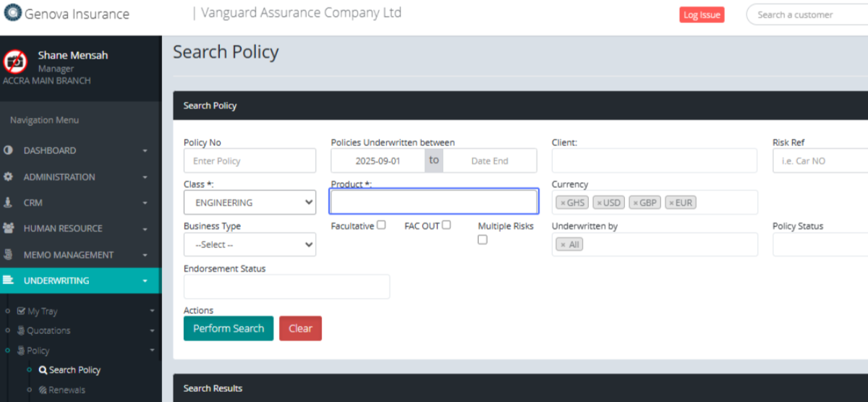
Task: Open the Class dropdown showing ENGINEERING
Action: (x=250, y=202)
